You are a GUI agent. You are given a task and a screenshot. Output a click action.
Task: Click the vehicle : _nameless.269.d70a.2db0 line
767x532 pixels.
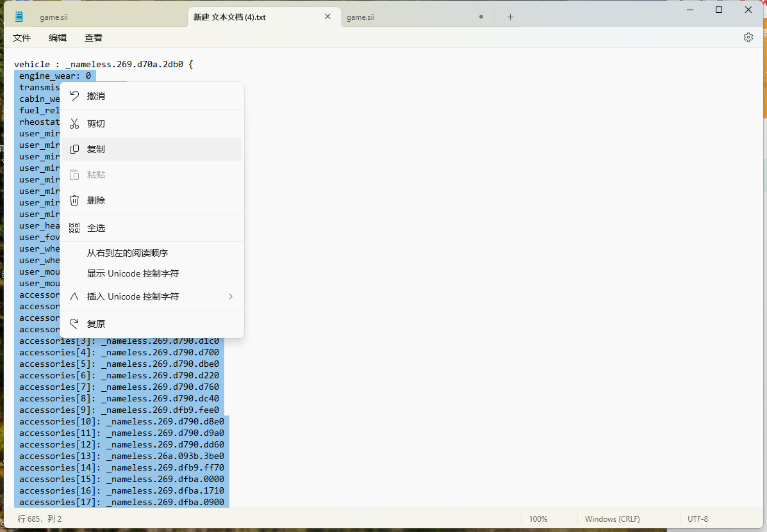[x=104, y=64]
